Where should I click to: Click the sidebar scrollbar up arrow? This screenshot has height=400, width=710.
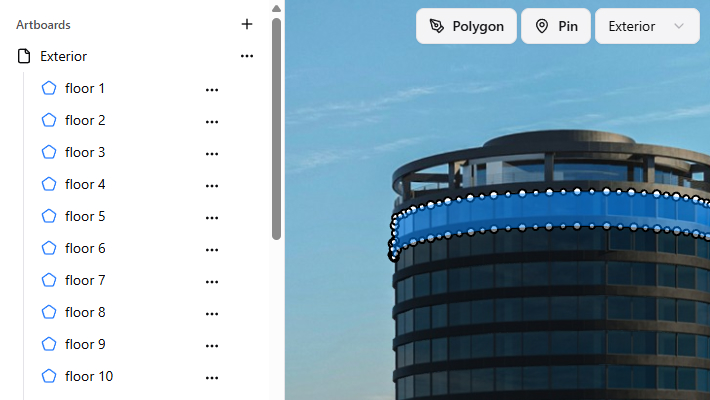click(276, 8)
